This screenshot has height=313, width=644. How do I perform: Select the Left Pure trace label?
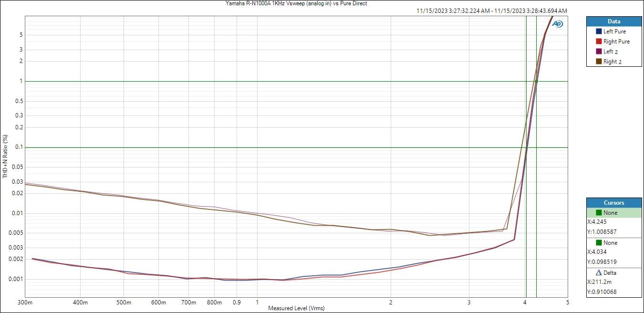click(614, 31)
